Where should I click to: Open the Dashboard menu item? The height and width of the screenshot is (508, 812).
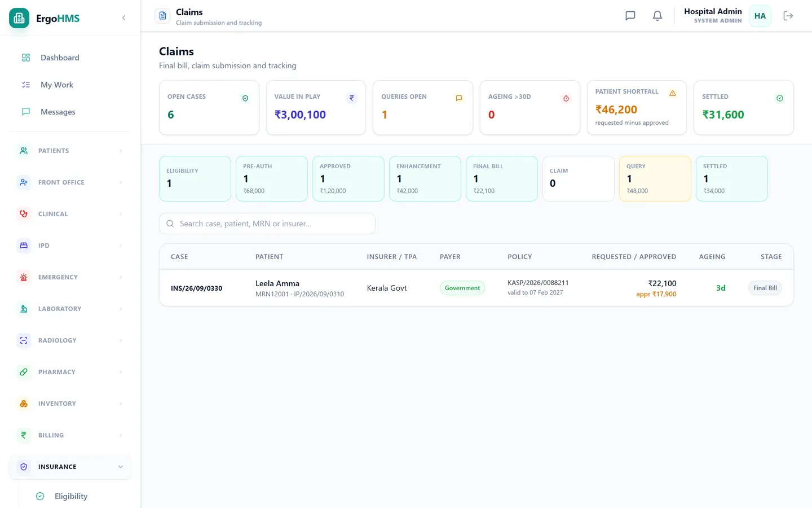click(x=70, y=58)
